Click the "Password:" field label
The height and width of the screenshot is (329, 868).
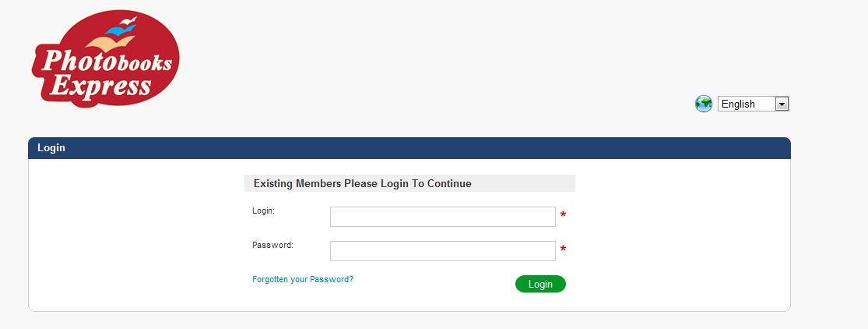272,245
